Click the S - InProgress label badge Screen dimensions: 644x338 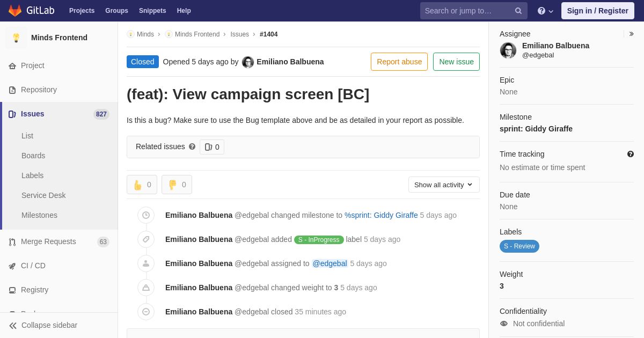tap(319, 240)
